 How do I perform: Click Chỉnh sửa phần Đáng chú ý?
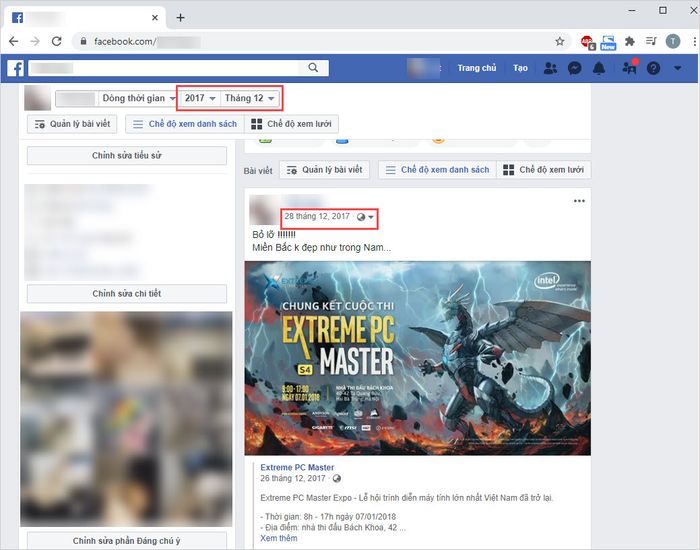[127, 541]
